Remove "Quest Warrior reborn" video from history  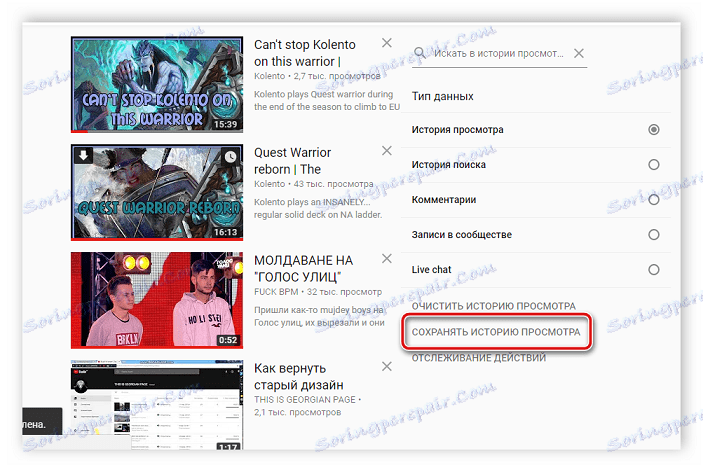pos(387,151)
